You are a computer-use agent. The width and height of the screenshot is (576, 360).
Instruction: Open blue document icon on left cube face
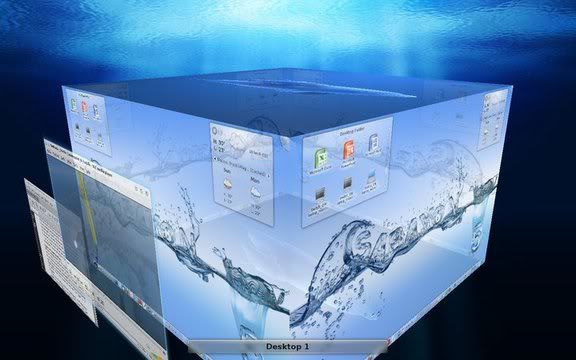(x=96, y=111)
